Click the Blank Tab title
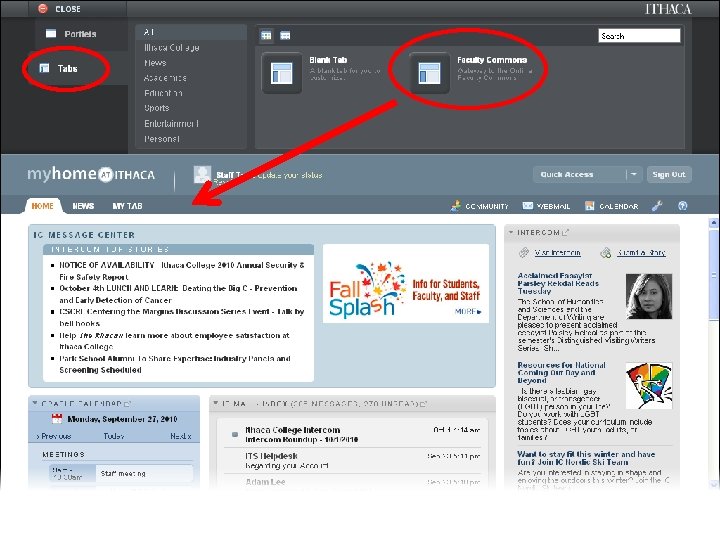The width and height of the screenshot is (720, 540). [328, 60]
